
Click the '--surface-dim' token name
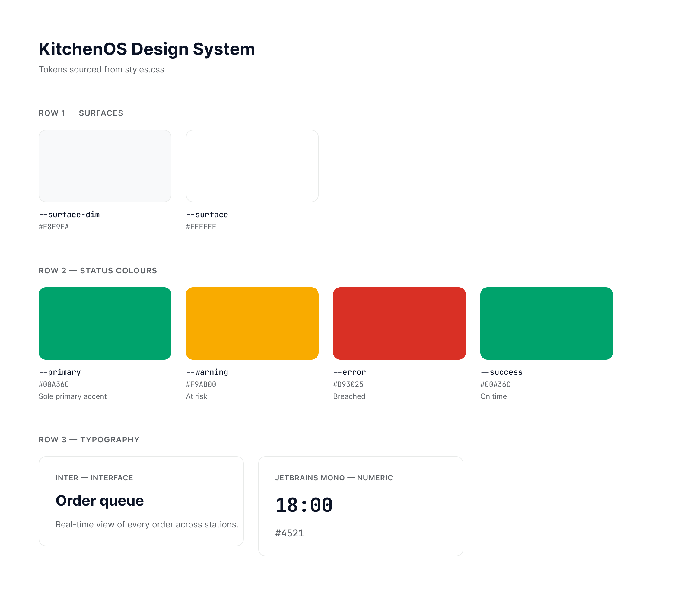[x=69, y=215]
